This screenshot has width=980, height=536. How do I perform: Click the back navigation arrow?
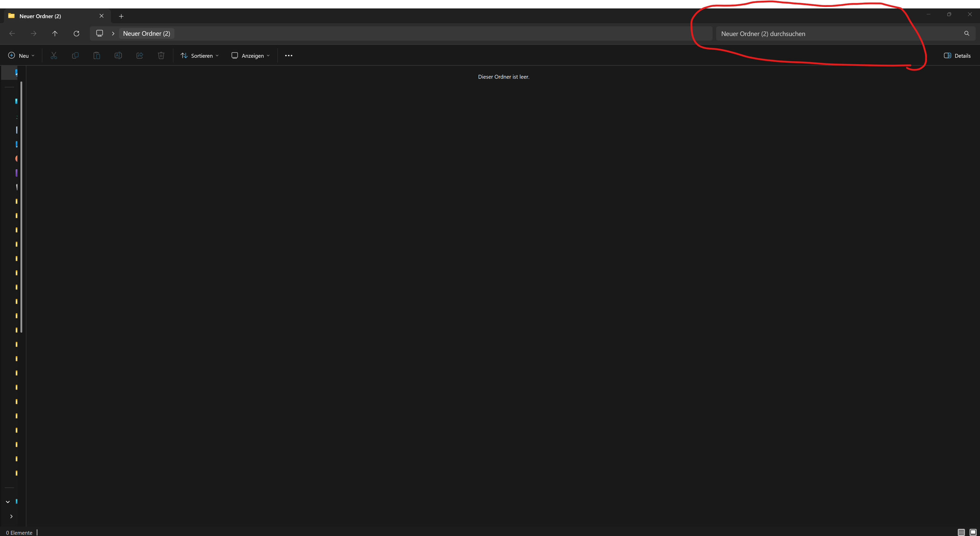12,33
